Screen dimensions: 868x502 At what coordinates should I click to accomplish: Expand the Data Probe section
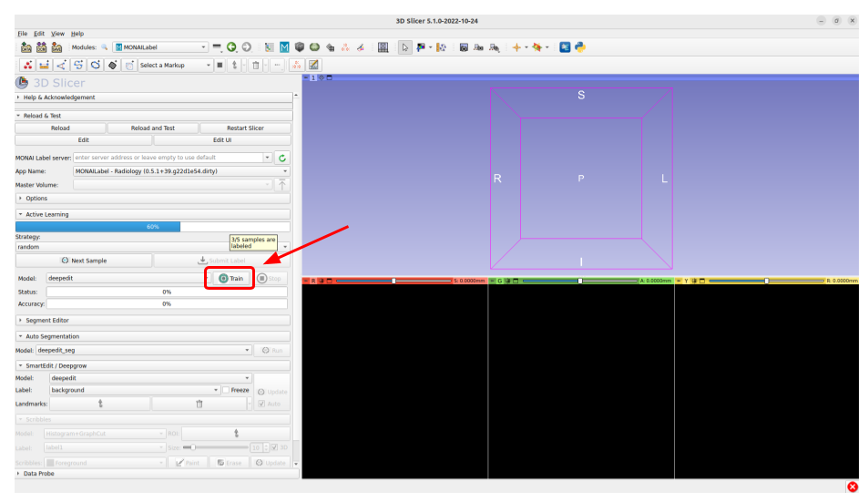(158, 474)
